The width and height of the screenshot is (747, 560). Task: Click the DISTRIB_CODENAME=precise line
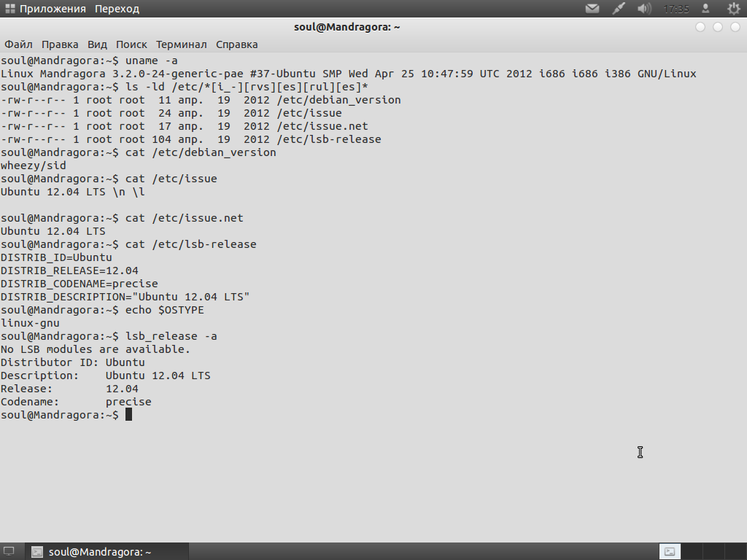(x=79, y=284)
